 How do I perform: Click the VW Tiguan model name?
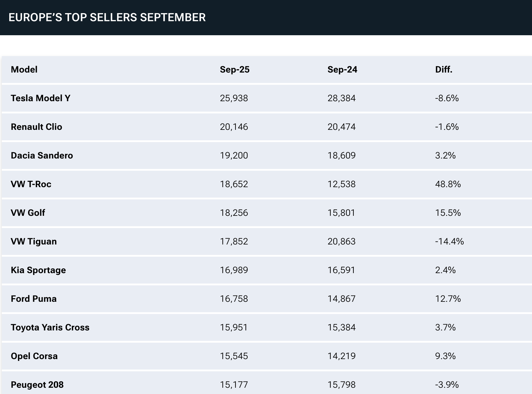tap(34, 241)
